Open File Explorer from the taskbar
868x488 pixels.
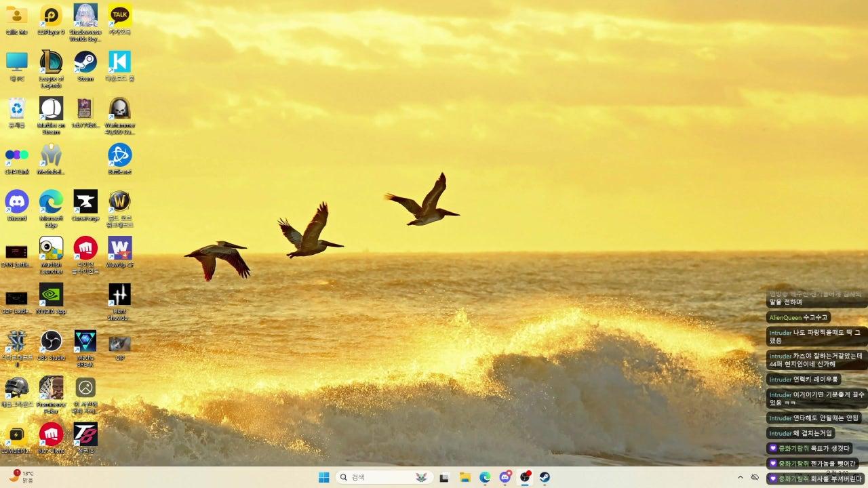click(465, 477)
